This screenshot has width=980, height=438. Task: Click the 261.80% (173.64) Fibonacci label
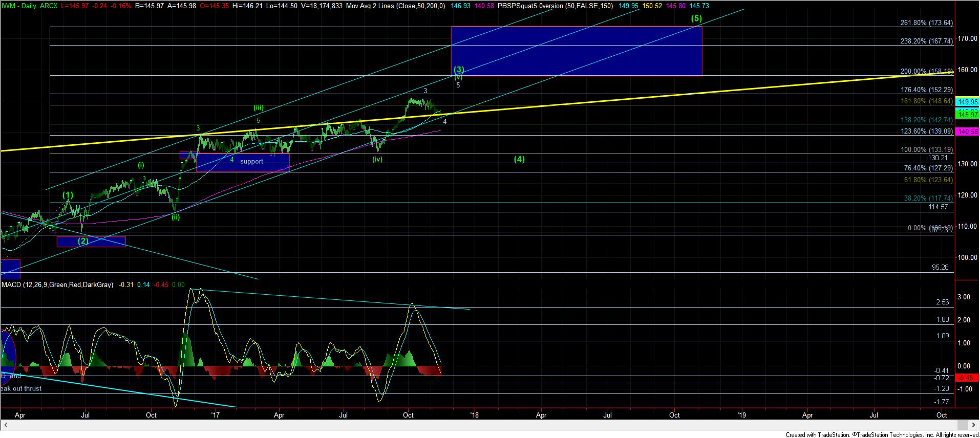click(926, 23)
